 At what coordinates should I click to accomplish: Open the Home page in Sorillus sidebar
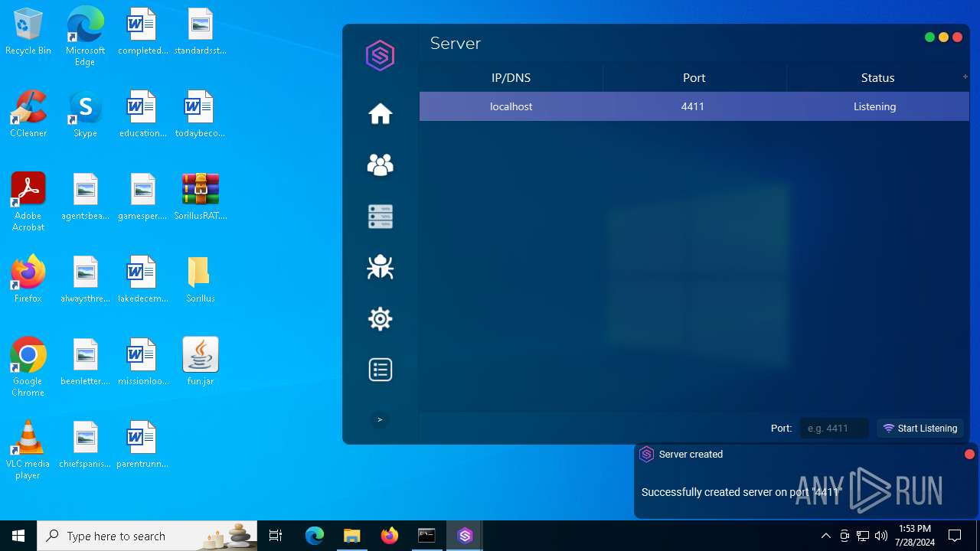pyautogui.click(x=381, y=113)
